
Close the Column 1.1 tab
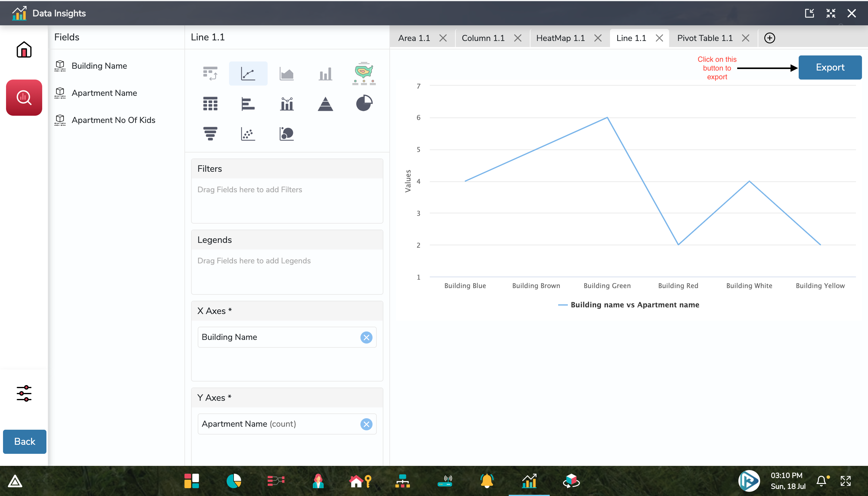[517, 38]
